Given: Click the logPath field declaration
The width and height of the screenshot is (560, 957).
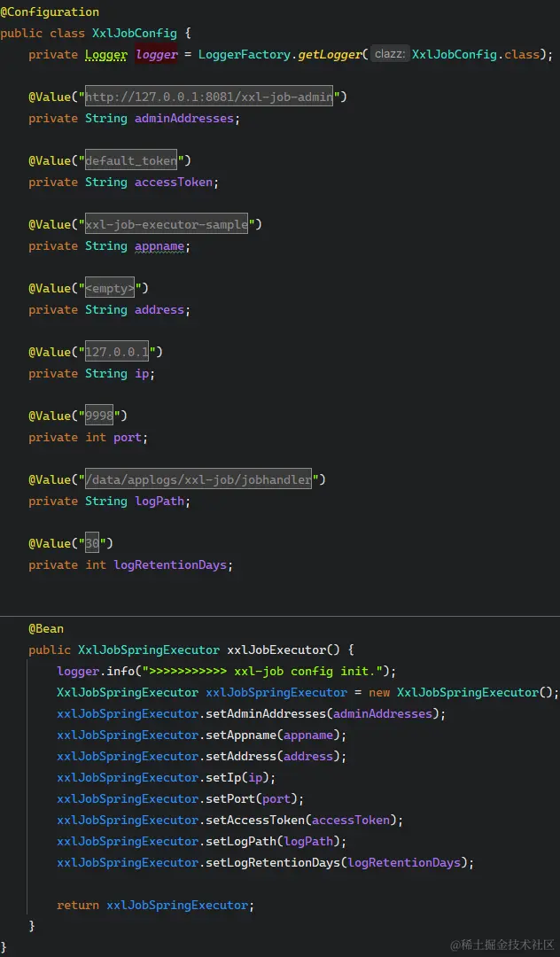Looking at the screenshot, I should (159, 501).
